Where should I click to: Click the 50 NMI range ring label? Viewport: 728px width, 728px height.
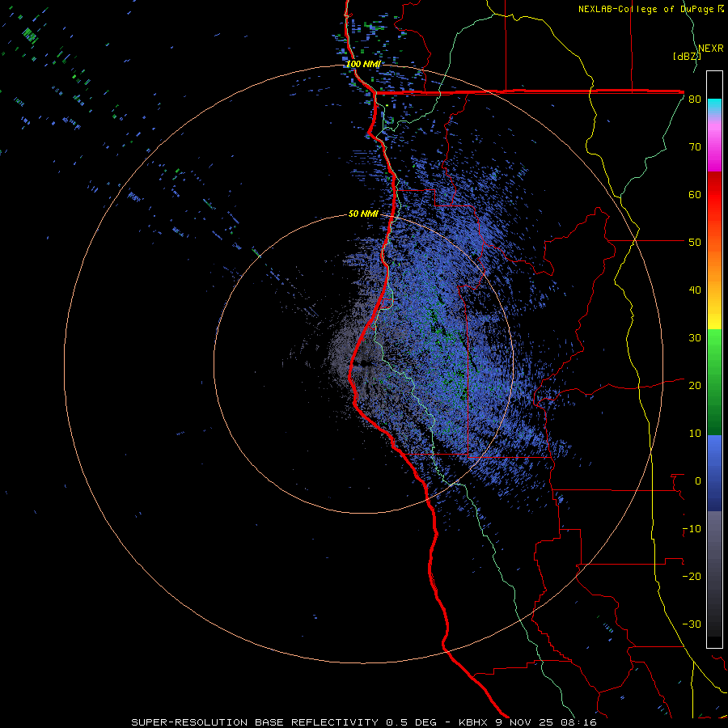(x=363, y=214)
